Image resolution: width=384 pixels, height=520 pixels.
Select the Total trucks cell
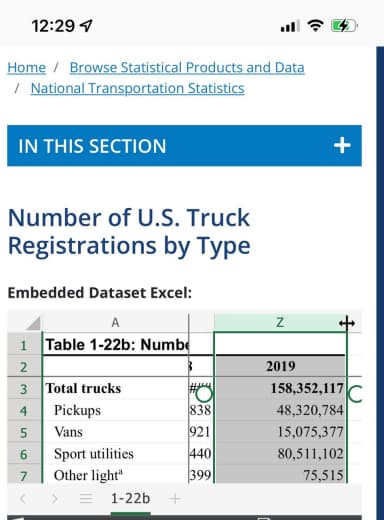click(x=115, y=388)
